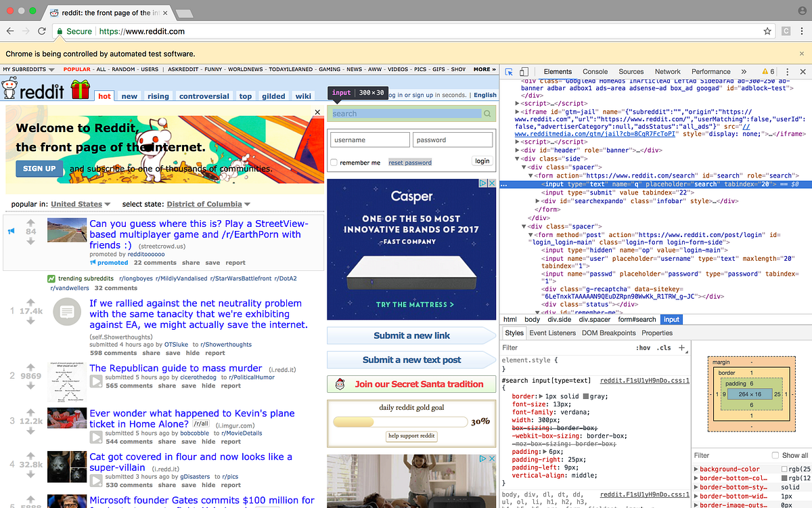Viewport: 812px width, 508px height.
Task: Click the magnifier icon in the search box
Action: (x=487, y=114)
